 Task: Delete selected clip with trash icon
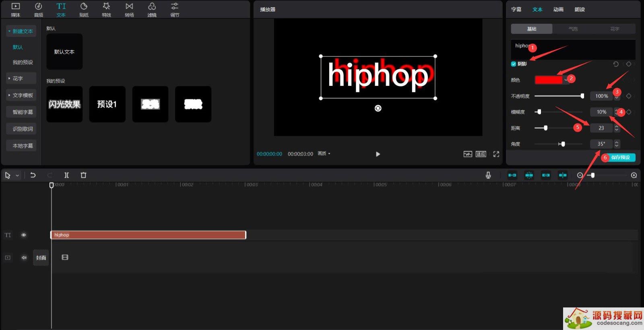pos(83,175)
